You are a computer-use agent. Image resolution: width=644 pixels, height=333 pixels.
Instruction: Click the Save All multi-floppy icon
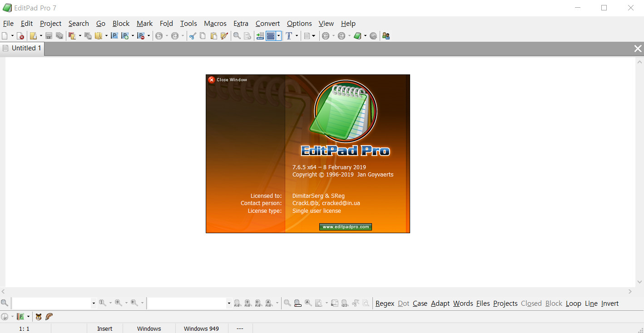[59, 36]
